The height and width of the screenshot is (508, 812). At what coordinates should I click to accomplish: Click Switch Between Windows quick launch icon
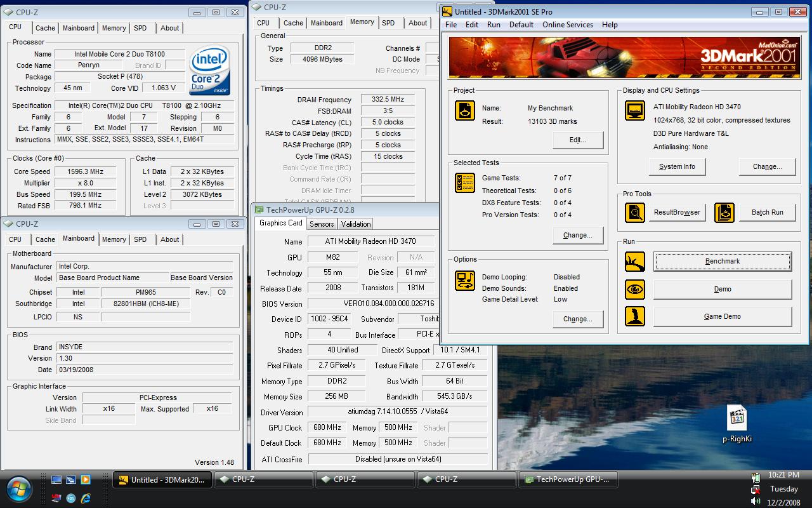[71, 480]
